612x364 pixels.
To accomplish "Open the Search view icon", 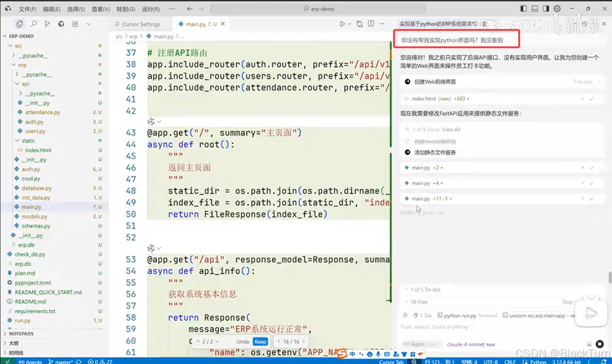I will click(34, 24).
